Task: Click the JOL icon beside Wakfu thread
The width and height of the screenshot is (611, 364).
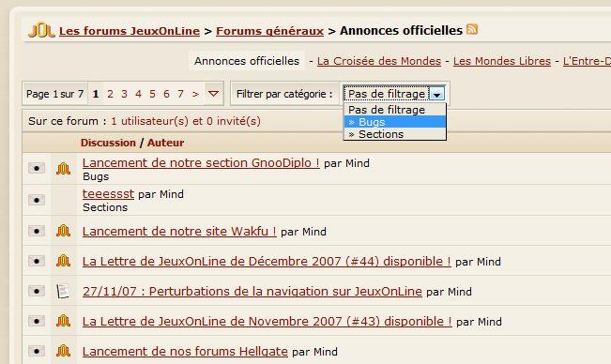Action: tap(63, 231)
